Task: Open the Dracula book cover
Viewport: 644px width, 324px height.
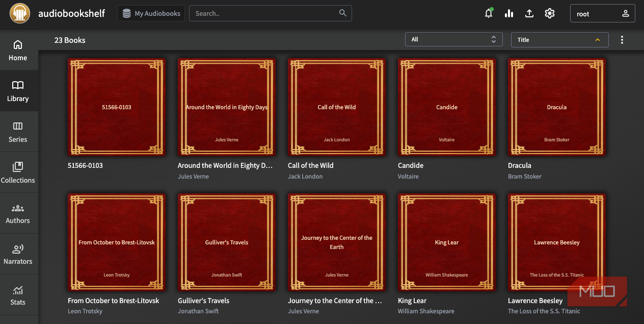Action: click(x=557, y=107)
